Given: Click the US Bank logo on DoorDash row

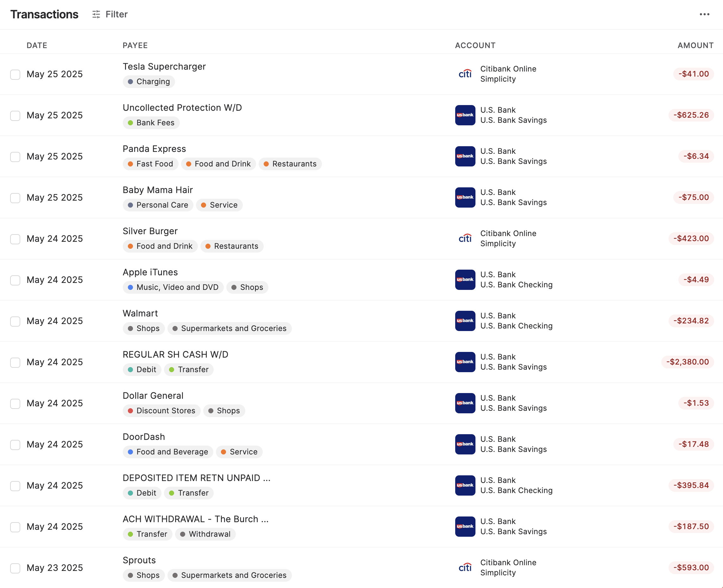Looking at the screenshot, I should click(465, 444).
